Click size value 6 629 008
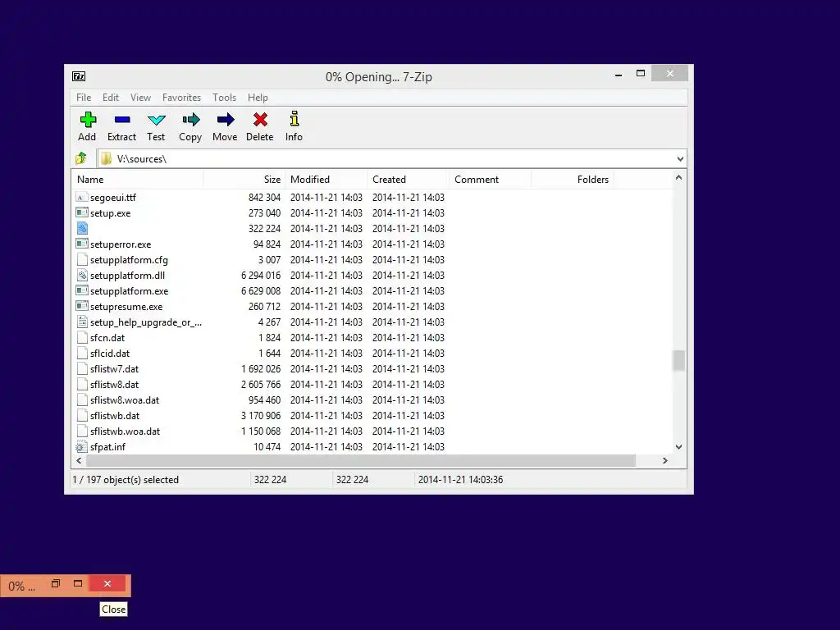The image size is (840, 630). pyautogui.click(x=260, y=291)
